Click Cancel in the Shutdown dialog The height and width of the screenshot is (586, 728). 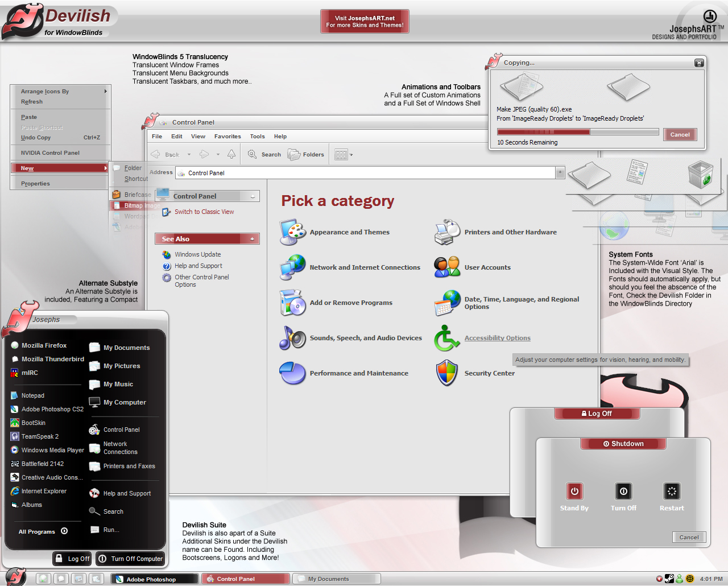coord(689,537)
